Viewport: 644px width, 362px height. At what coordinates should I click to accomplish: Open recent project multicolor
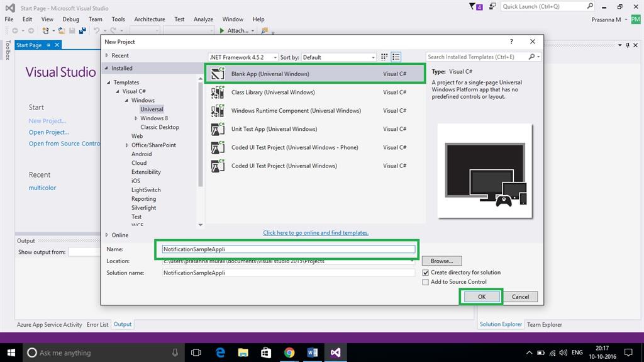[42, 188]
